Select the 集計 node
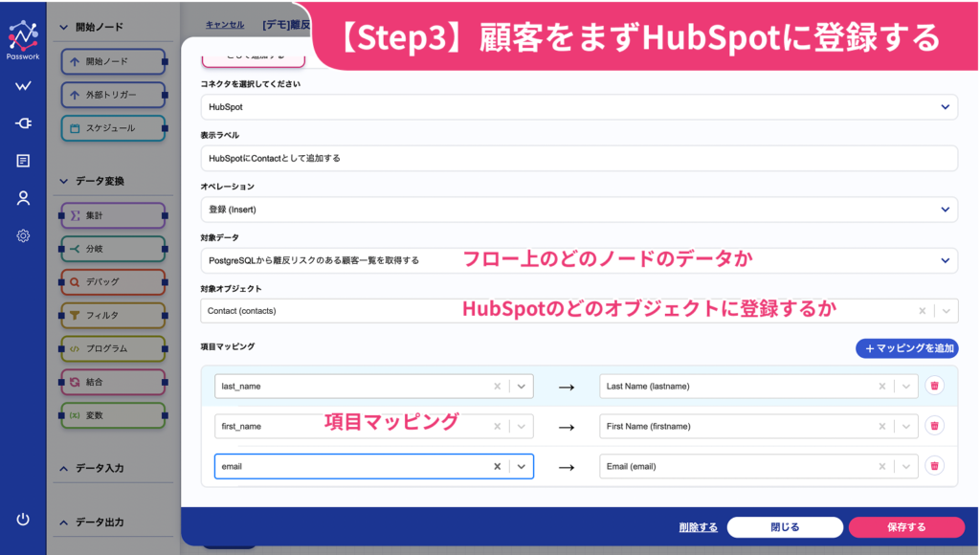The image size is (980, 555). (x=113, y=215)
